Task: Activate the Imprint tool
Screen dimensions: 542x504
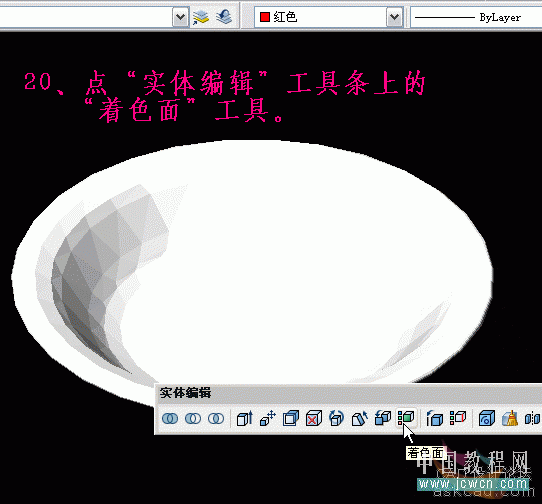Action: (x=487, y=419)
